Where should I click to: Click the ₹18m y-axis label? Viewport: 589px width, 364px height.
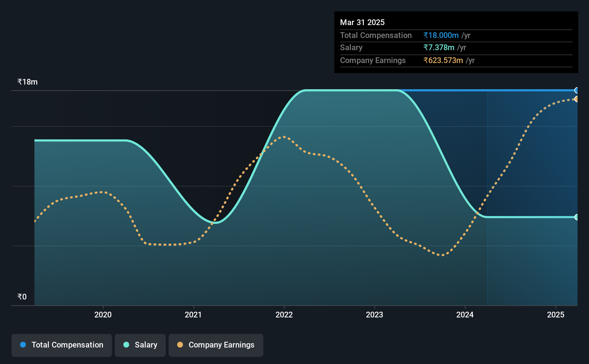tap(28, 82)
